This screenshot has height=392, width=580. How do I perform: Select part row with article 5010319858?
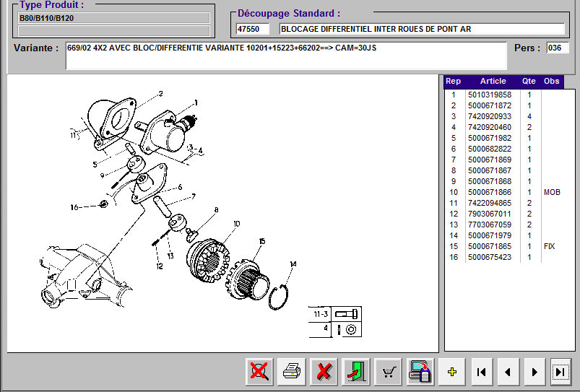tap(489, 95)
